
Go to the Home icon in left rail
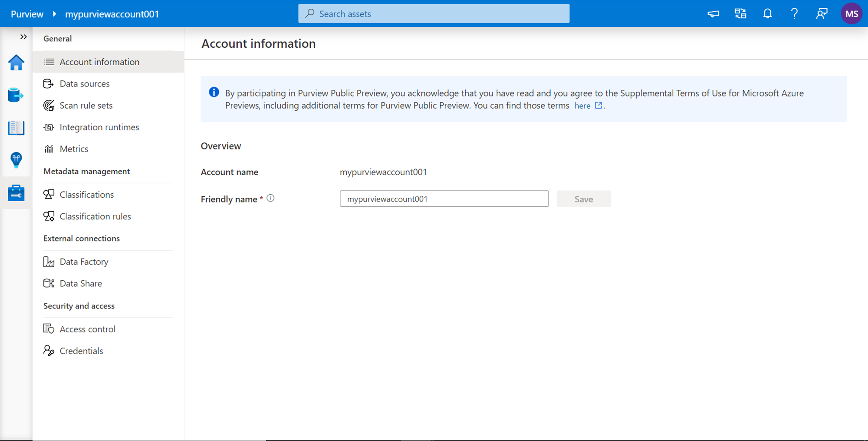click(x=16, y=63)
